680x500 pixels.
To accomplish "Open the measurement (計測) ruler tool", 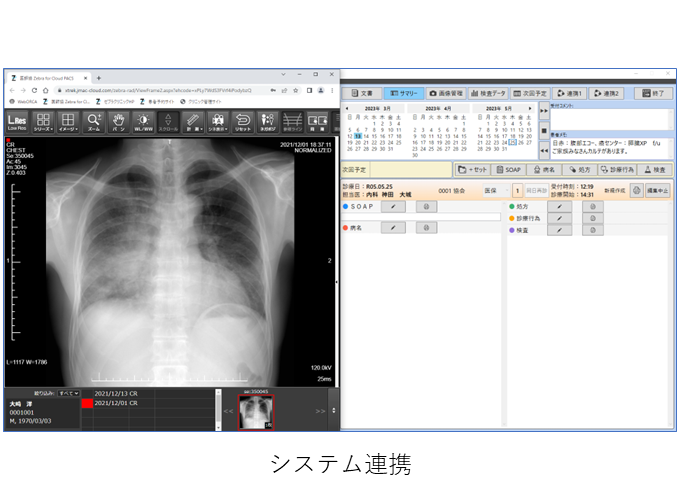I will pyautogui.click(x=193, y=122).
